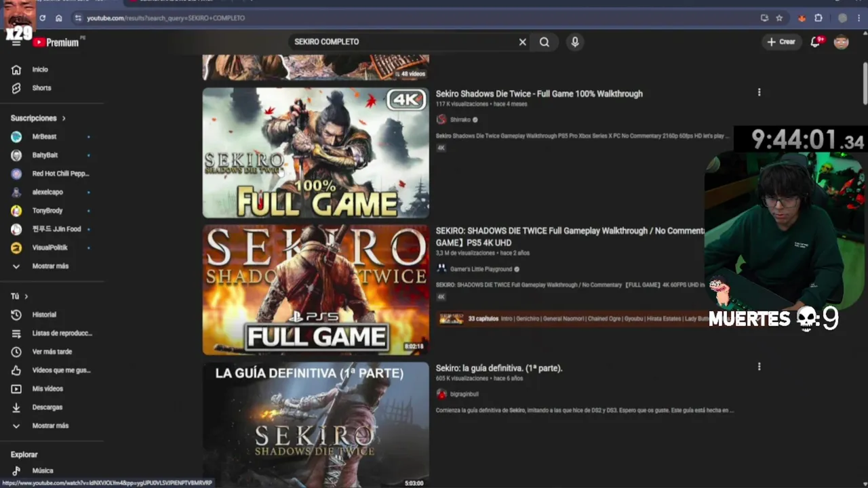Click the Crear button

pyautogui.click(x=781, y=42)
